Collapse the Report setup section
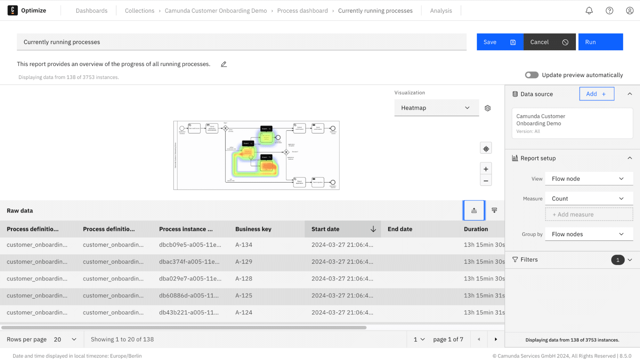640x364 pixels. point(629,158)
